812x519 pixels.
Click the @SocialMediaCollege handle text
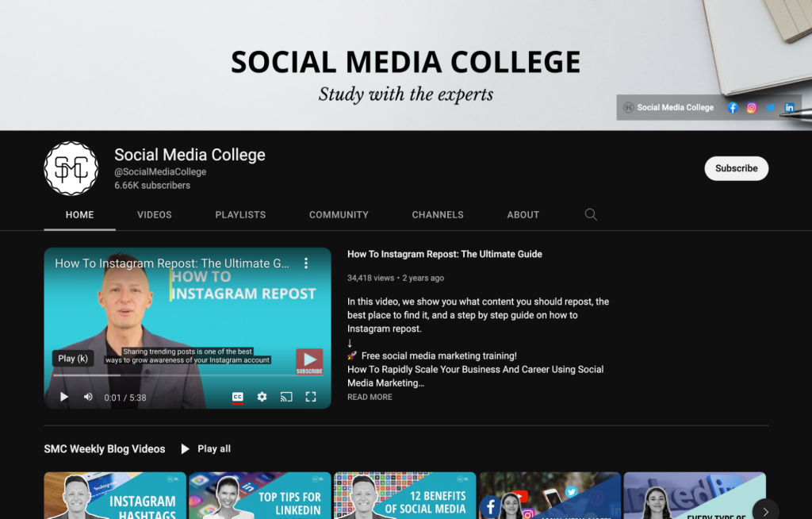tap(160, 171)
